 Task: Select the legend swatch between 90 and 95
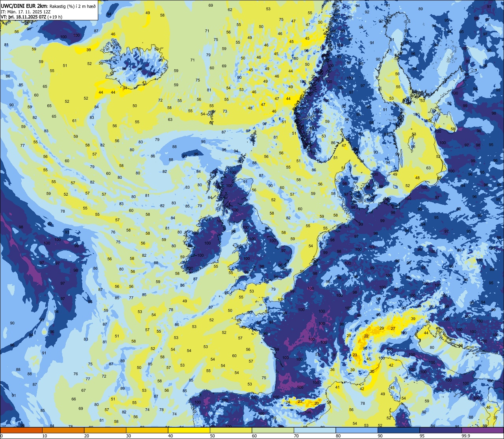(398, 430)
